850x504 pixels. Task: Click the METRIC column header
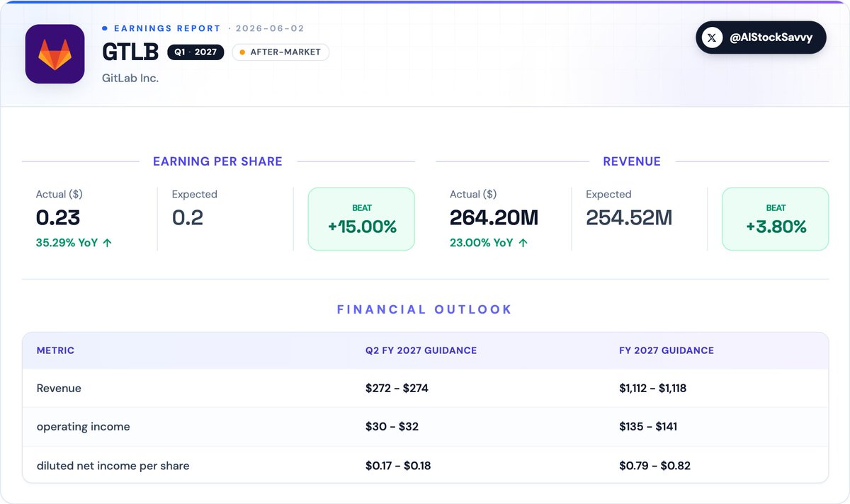click(x=55, y=350)
